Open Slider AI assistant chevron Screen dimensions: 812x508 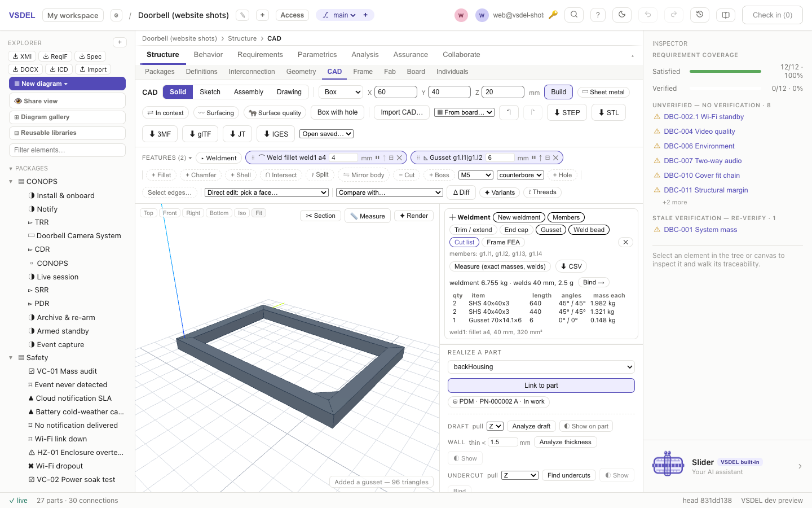[x=800, y=466]
